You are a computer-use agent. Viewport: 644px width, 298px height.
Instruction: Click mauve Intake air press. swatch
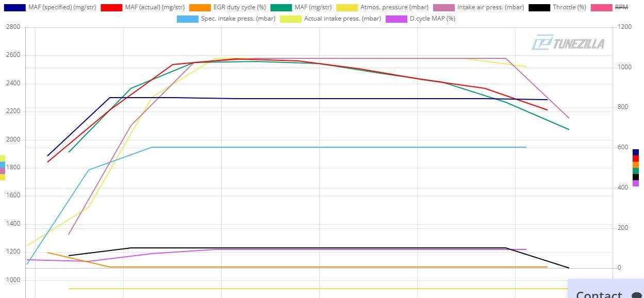coord(443,8)
